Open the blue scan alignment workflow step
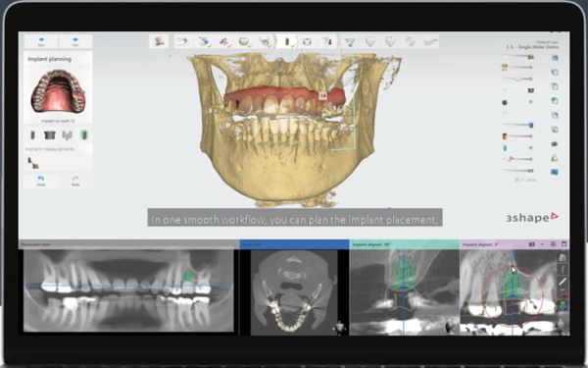This screenshot has height=368, width=588. coord(204,41)
